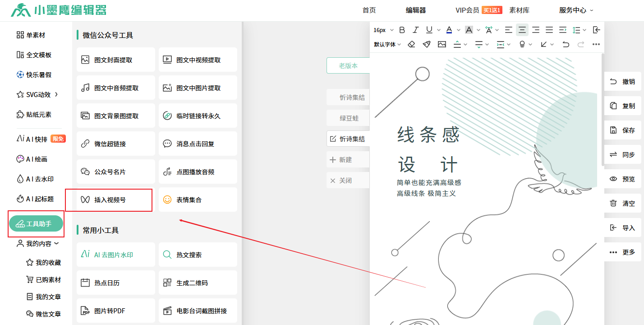Click the editor vertical scrollbar

pyautogui.click(x=603, y=109)
